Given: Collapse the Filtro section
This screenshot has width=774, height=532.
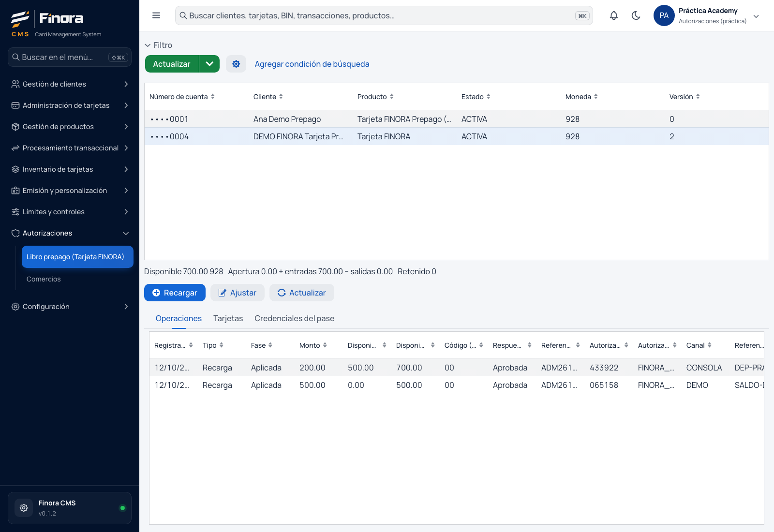Looking at the screenshot, I should click(158, 45).
